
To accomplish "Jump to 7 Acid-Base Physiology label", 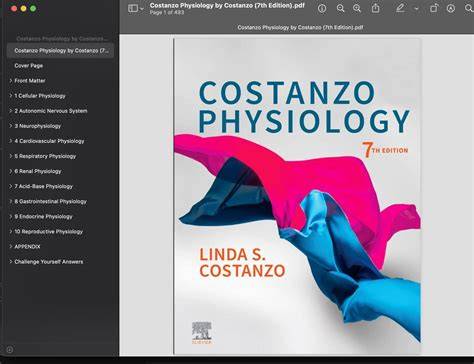I will [x=44, y=186].
